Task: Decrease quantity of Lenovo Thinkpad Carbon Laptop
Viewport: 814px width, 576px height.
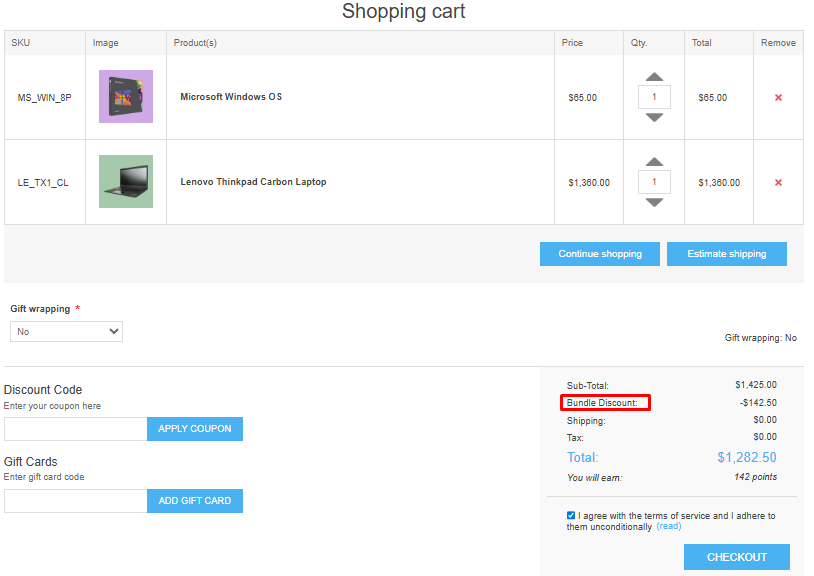Action: tap(654, 202)
